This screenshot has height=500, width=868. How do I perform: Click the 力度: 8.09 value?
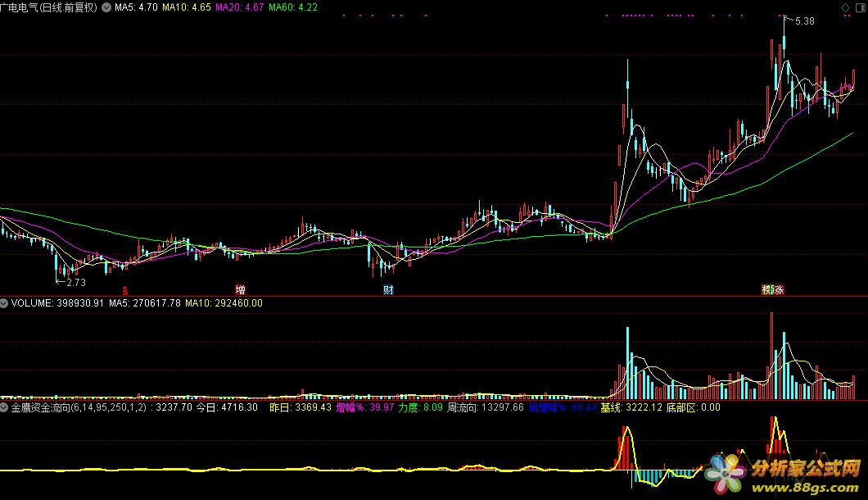pyautogui.click(x=421, y=407)
